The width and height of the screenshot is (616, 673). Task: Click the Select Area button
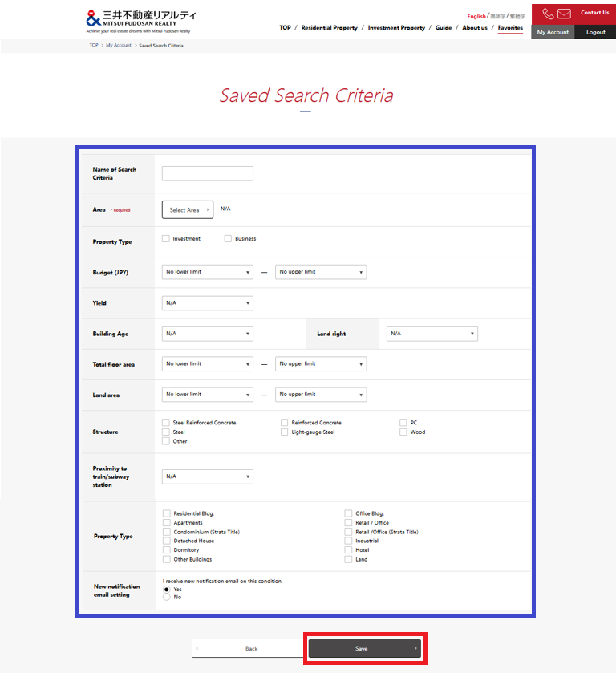click(x=188, y=210)
